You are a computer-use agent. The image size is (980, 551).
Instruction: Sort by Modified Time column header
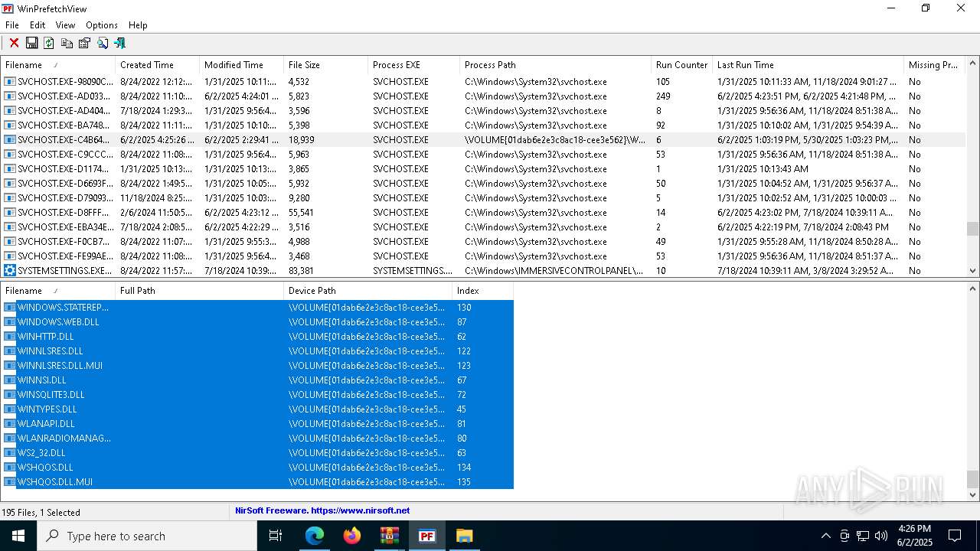pos(241,65)
